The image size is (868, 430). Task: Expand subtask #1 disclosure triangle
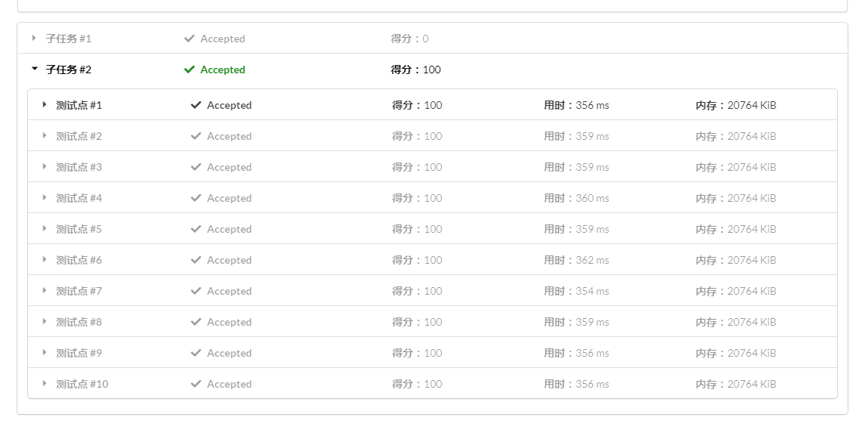click(x=34, y=39)
